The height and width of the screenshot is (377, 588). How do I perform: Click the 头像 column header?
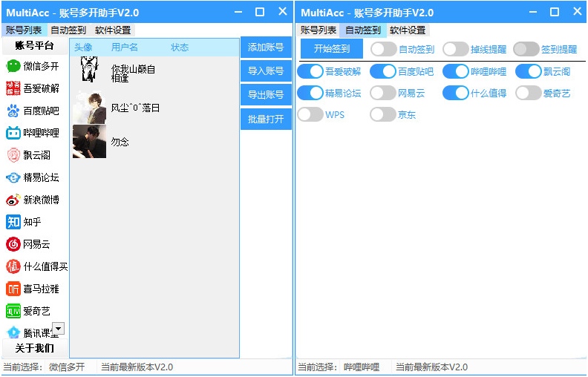(83, 47)
